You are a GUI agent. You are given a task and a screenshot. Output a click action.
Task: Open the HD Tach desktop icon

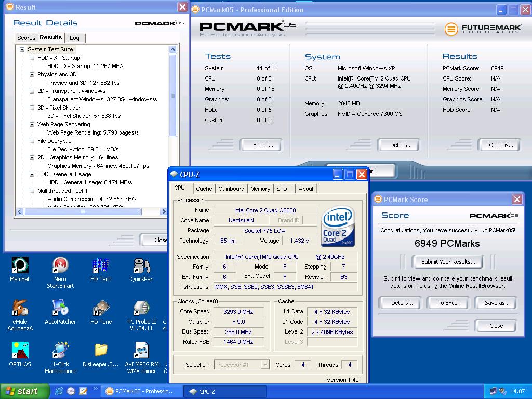[x=101, y=265]
